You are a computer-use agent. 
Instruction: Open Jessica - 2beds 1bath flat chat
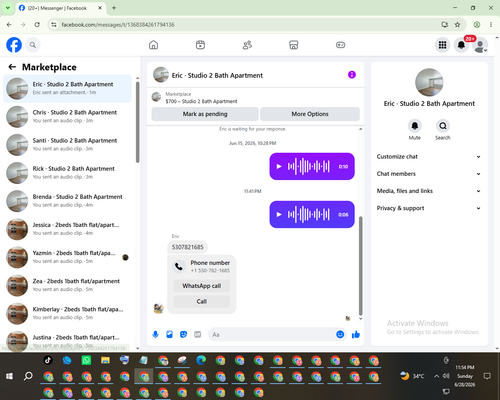[x=67, y=229]
